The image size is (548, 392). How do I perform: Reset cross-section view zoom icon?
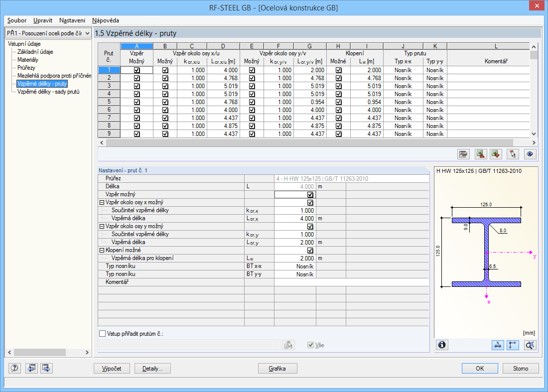pyautogui.click(x=530, y=345)
